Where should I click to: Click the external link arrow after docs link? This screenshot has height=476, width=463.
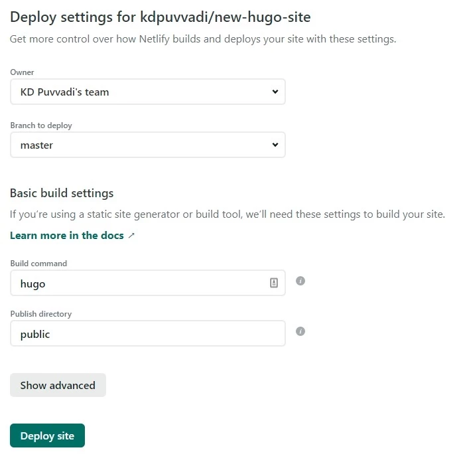131,236
